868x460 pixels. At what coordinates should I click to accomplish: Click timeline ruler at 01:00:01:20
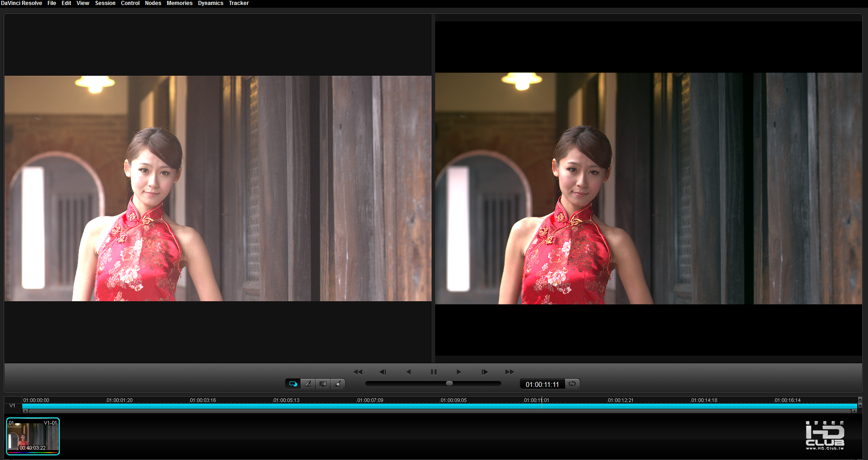point(120,400)
